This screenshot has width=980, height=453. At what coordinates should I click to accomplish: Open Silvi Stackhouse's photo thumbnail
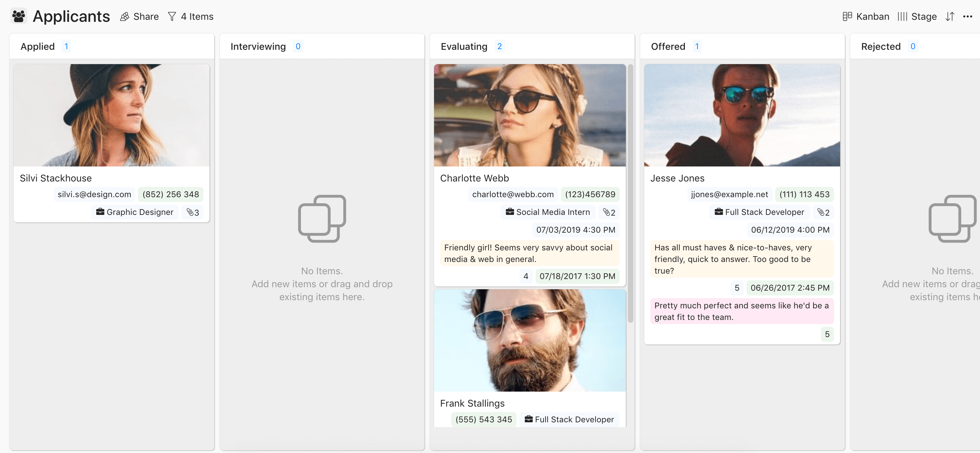pyautogui.click(x=112, y=115)
